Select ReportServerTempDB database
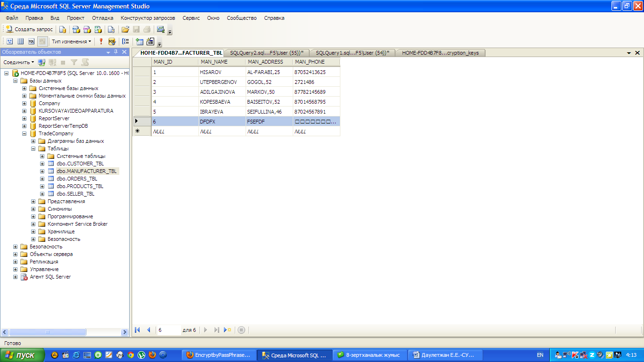 click(63, 126)
